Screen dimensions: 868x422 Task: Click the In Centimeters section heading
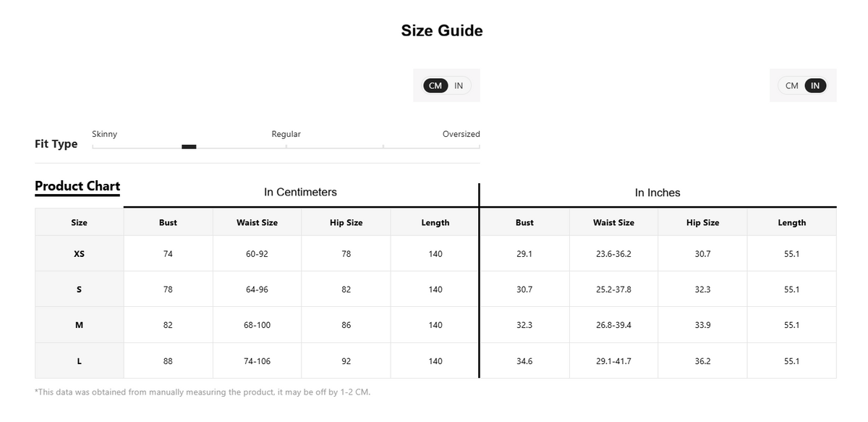300,192
